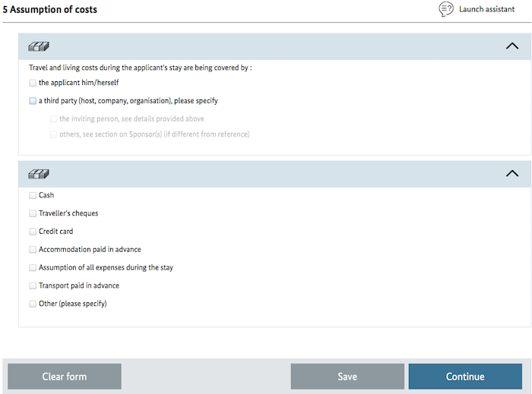Check the third party (host, company, organisation) box
The image size is (532, 394).
click(x=33, y=101)
